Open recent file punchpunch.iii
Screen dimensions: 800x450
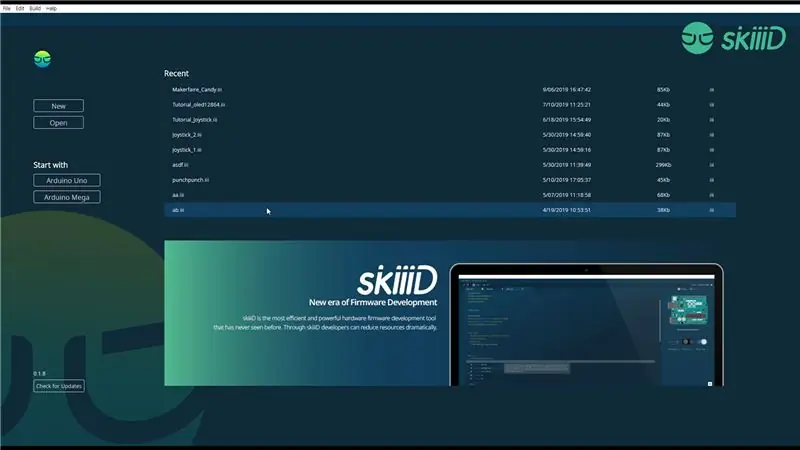190,180
